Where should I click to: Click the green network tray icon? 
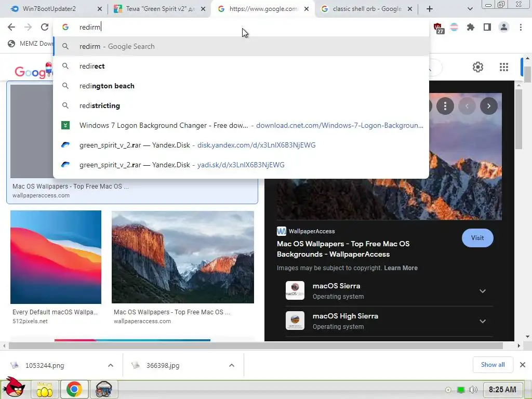coord(461,390)
